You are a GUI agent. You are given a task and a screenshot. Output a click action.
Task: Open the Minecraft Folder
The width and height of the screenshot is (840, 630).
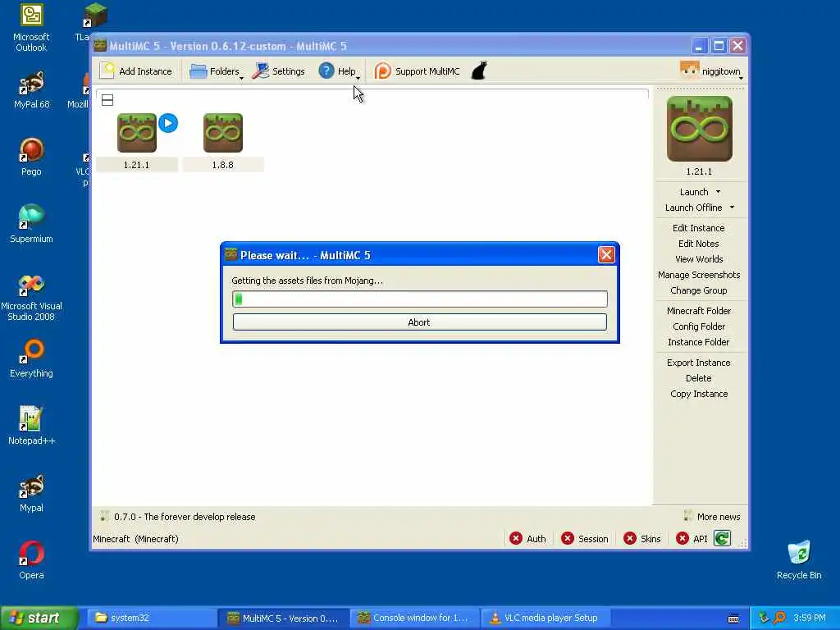tap(699, 311)
